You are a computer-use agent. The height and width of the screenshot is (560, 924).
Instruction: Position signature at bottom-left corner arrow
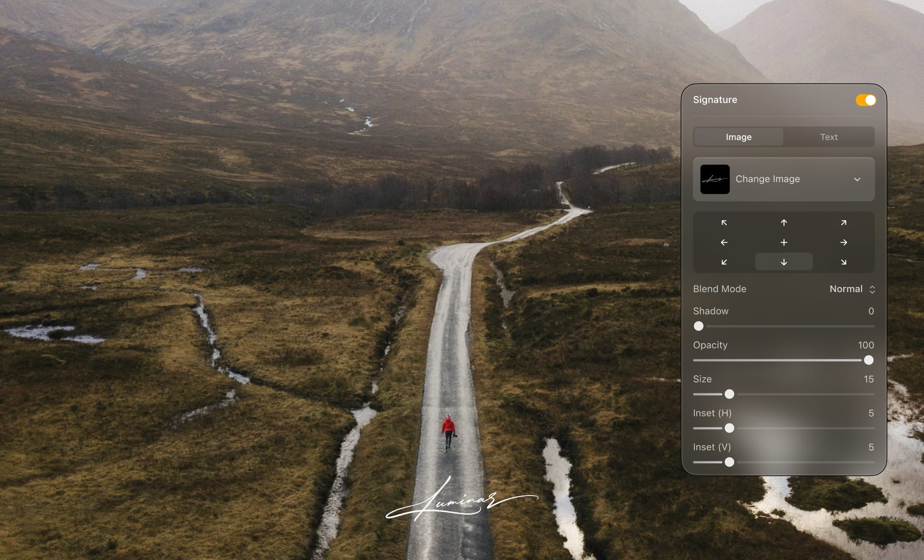click(724, 262)
